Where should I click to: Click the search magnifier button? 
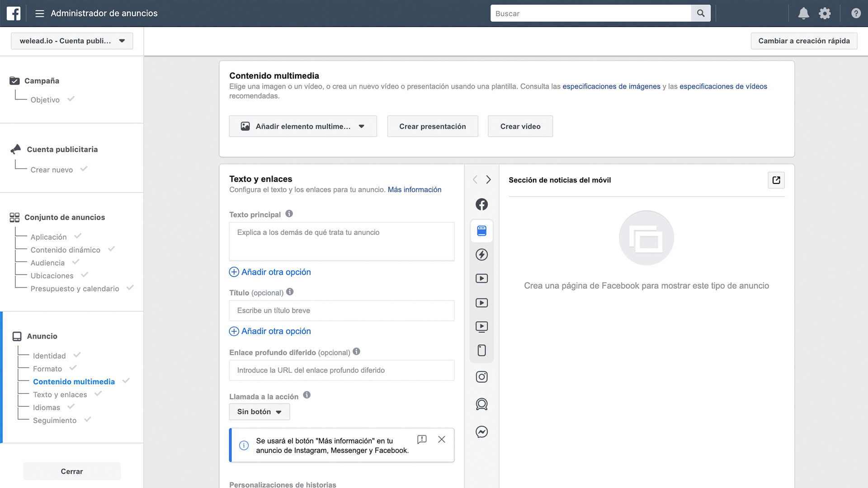tap(701, 14)
